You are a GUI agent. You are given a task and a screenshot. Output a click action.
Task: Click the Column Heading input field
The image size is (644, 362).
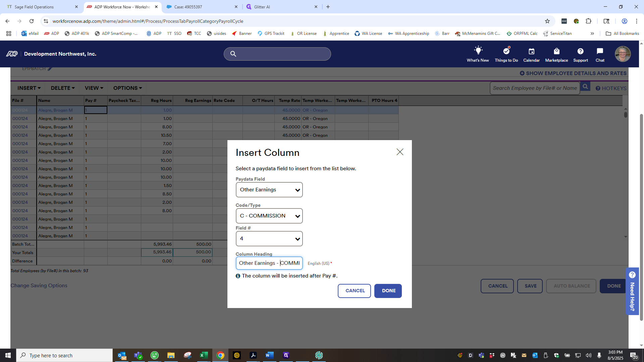point(269,263)
